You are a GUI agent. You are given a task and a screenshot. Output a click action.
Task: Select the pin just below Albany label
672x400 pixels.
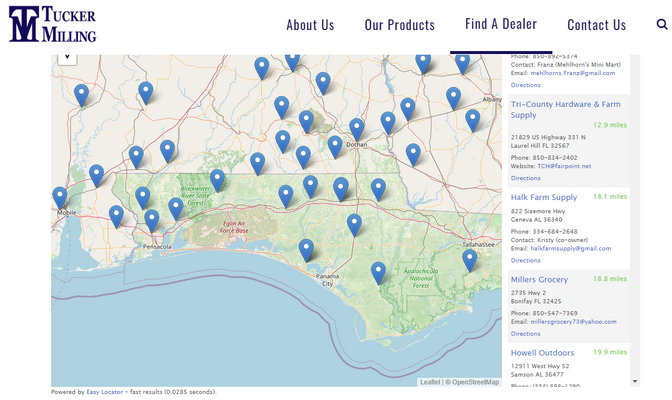pos(473,121)
